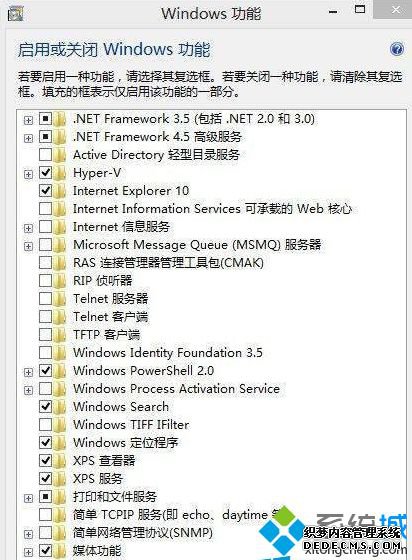Viewport: 412px width, 560px height.
Task: Minimize the Windows 功能 window
Action: [333, 12]
